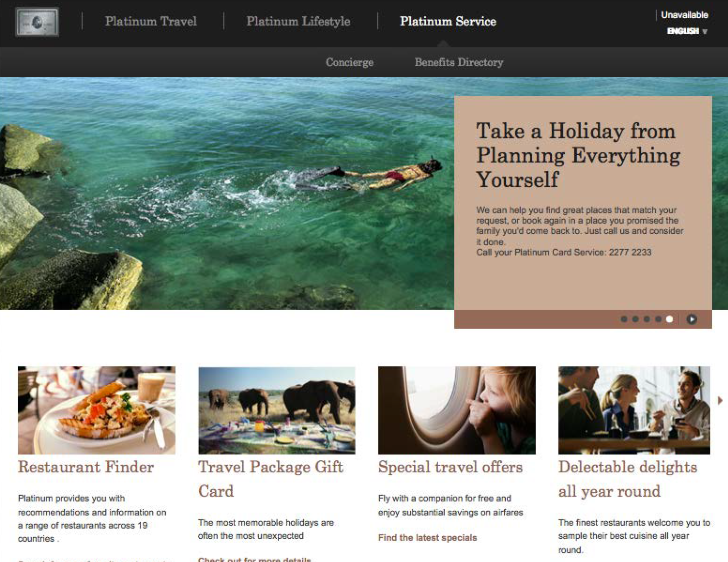Select the first carousel slide dot

tap(624, 319)
